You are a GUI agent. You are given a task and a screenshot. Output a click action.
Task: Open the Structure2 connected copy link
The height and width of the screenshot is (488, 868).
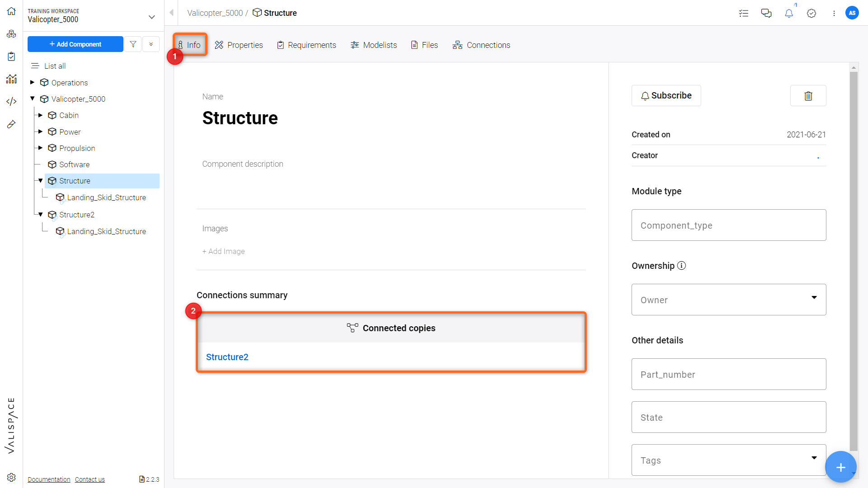(x=227, y=357)
